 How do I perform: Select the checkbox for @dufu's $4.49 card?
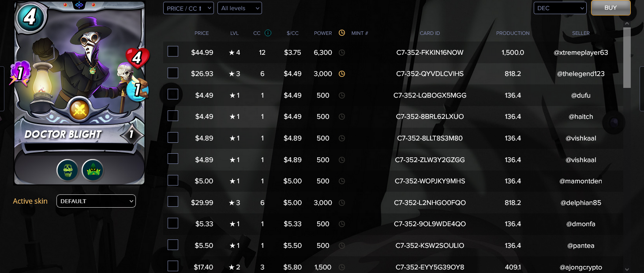click(173, 94)
